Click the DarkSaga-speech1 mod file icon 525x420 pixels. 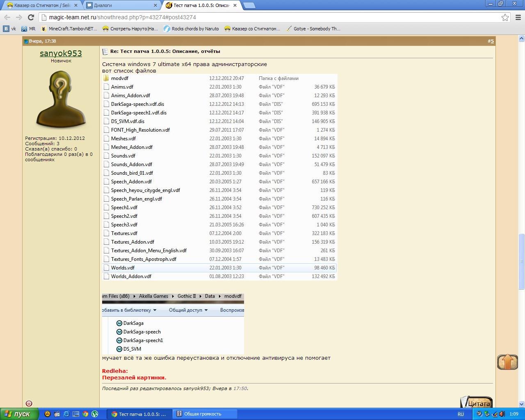[x=119, y=340]
